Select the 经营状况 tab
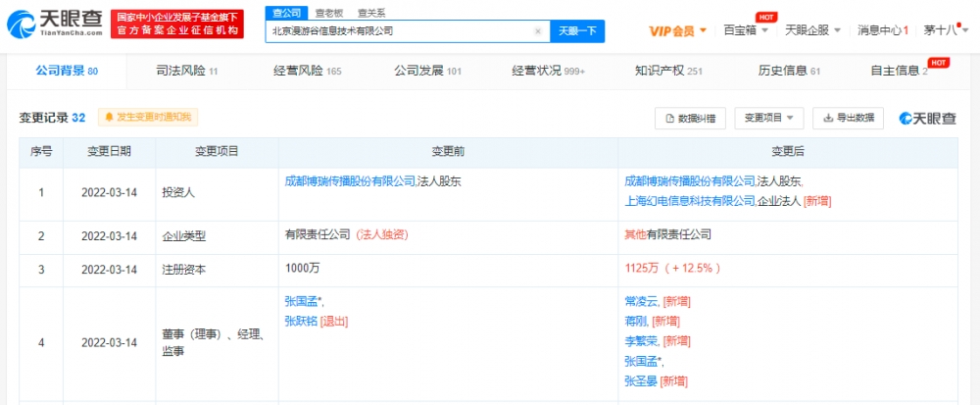 coord(548,72)
